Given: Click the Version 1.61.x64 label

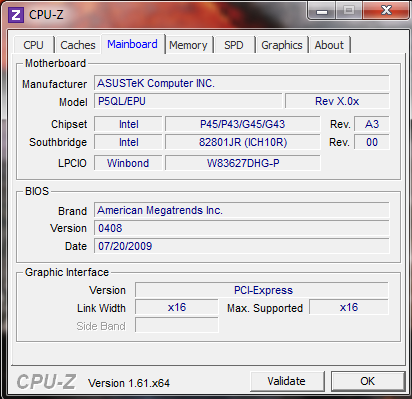Looking at the screenshot, I should pyautogui.click(x=129, y=383).
